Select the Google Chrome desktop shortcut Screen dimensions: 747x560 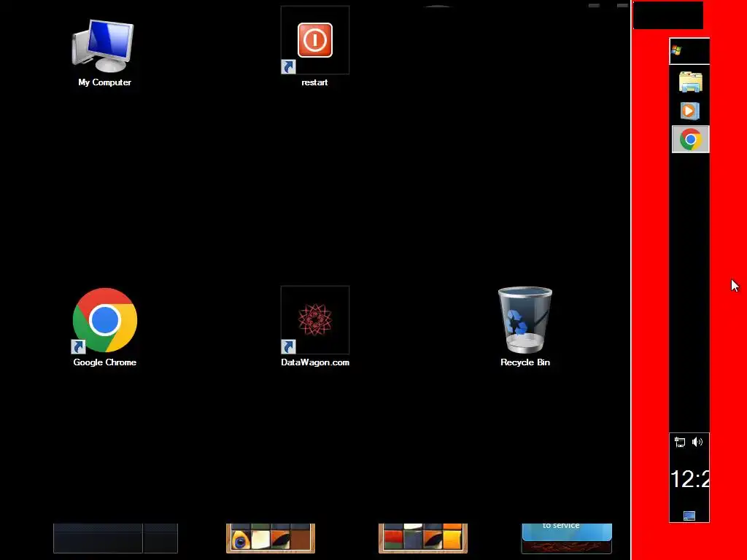105,327
